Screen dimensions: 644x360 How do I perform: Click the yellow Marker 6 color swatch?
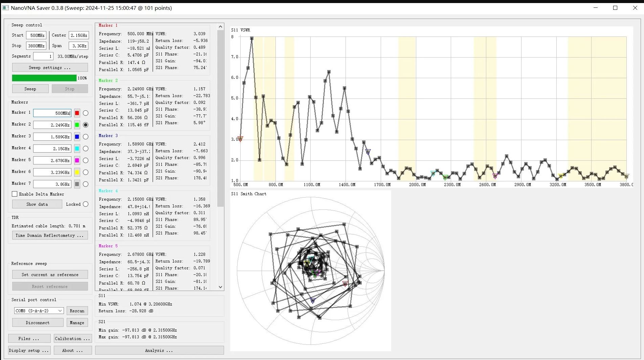point(77,172)
